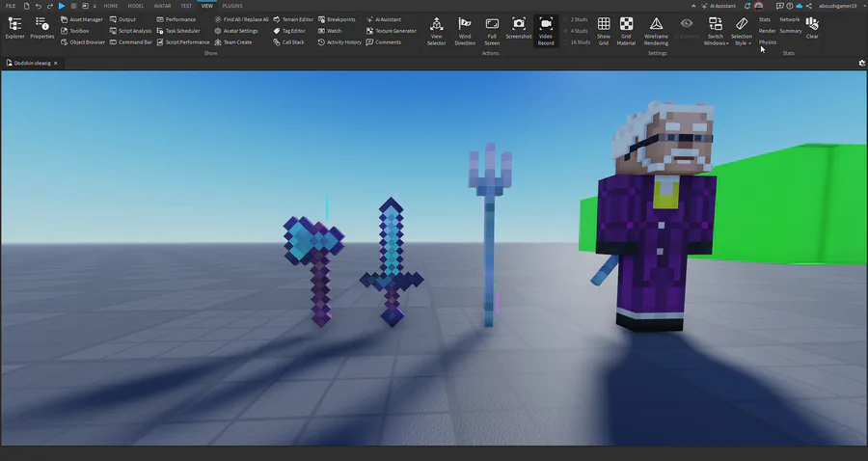Open the Task Scheduler
The width and height of the screenshot is (868, 461).
pos(178,31)
